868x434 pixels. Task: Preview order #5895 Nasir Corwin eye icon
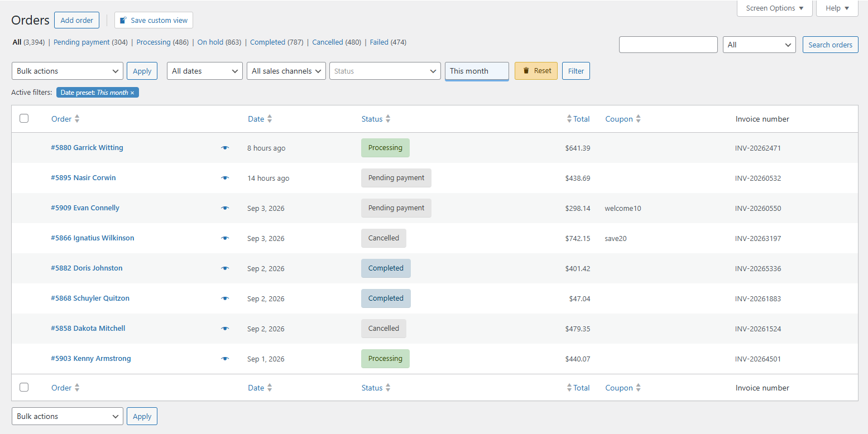point(225,178)
